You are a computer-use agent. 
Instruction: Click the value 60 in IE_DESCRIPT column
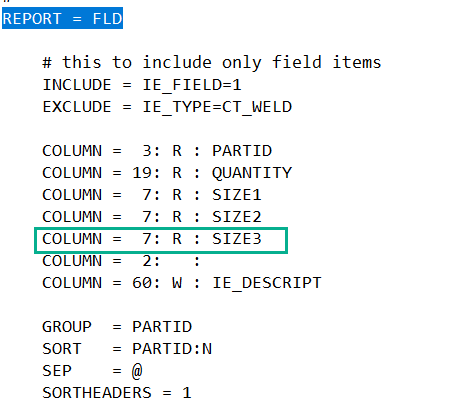click(x=142, y=283)
